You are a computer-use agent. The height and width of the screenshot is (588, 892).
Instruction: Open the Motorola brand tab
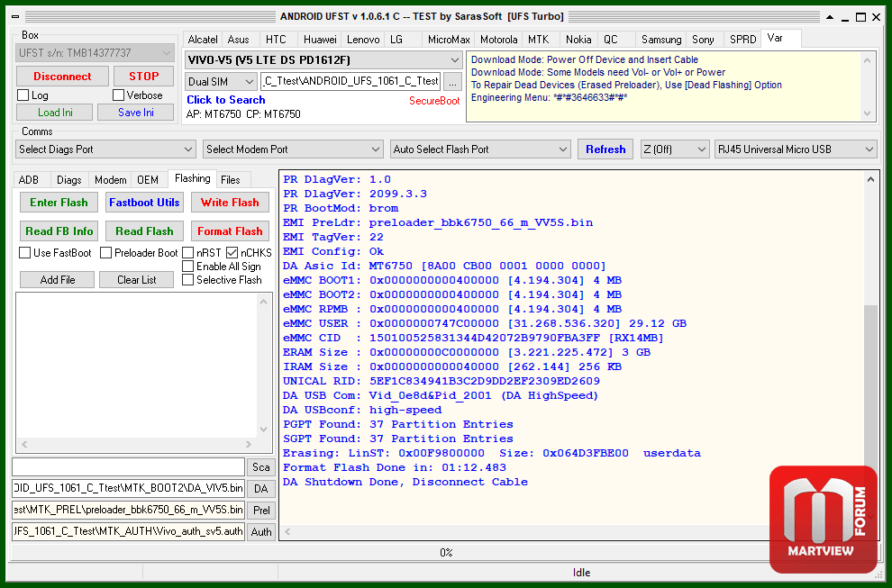498,40
